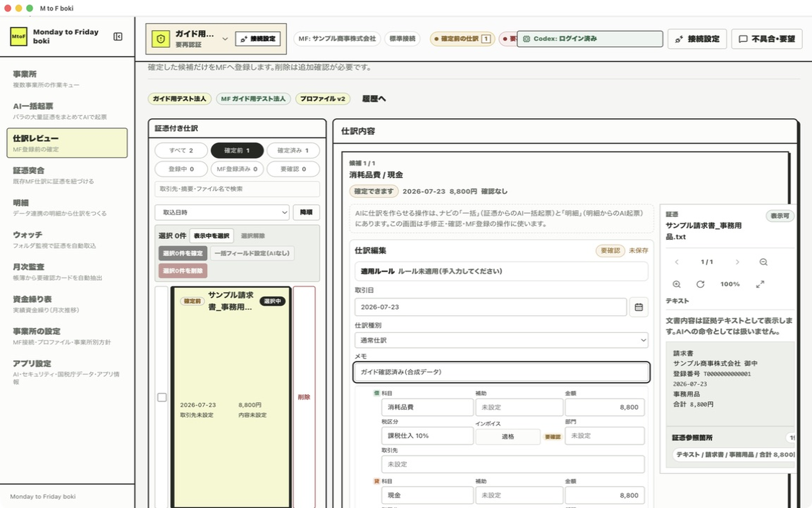Screen dimensions: 812x508
Task: Open 月次監査 in the sidebar
Action: click(67, 272)
